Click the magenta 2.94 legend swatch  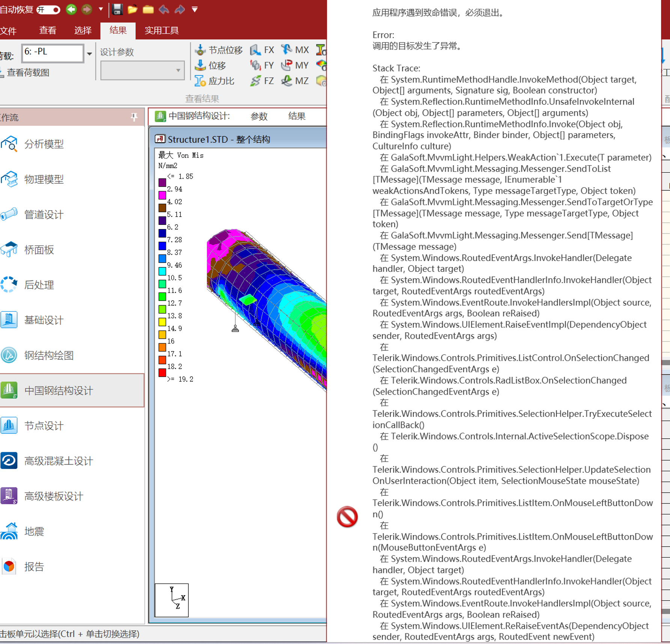pyautogui.click(x=162, y=195)
